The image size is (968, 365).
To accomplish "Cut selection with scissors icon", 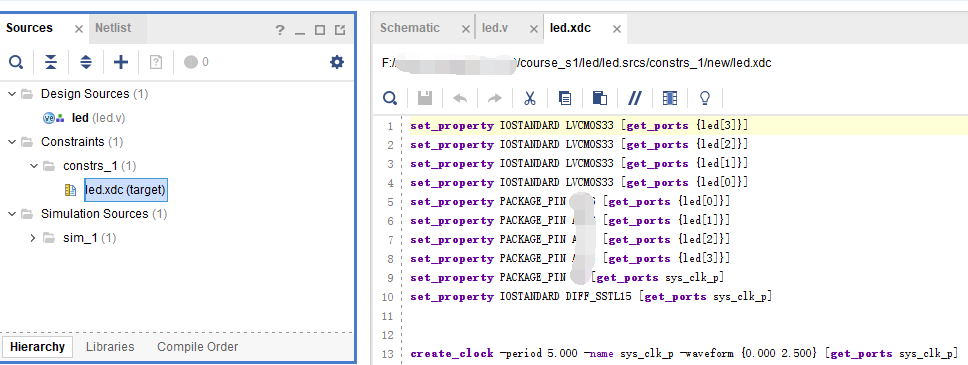I will point(530,98).
